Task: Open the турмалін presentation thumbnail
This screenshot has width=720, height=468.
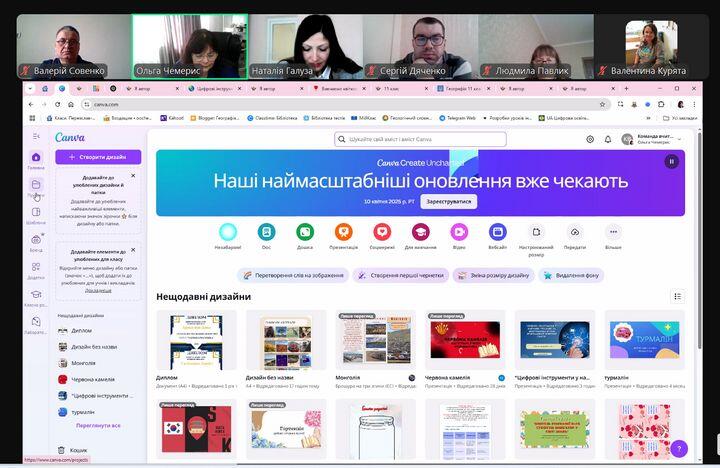Action: click(644, 341)
